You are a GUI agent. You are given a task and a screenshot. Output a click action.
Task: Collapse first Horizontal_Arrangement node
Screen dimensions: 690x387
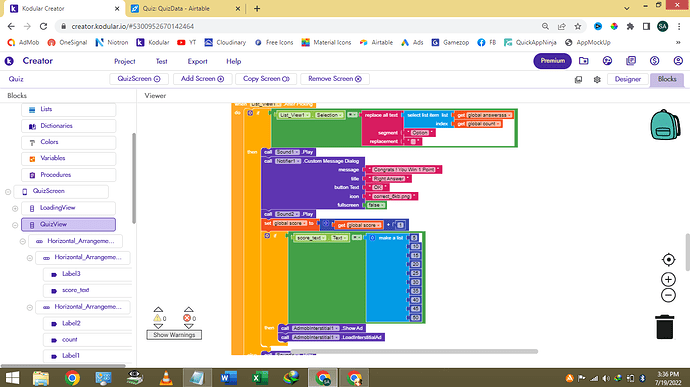[x=22, y=241]
